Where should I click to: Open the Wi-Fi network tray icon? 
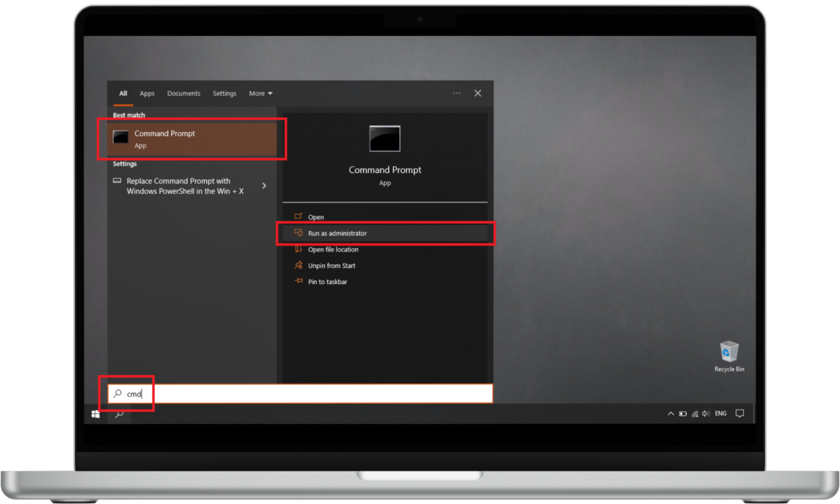pyautogui.click(x=695, y=414)
